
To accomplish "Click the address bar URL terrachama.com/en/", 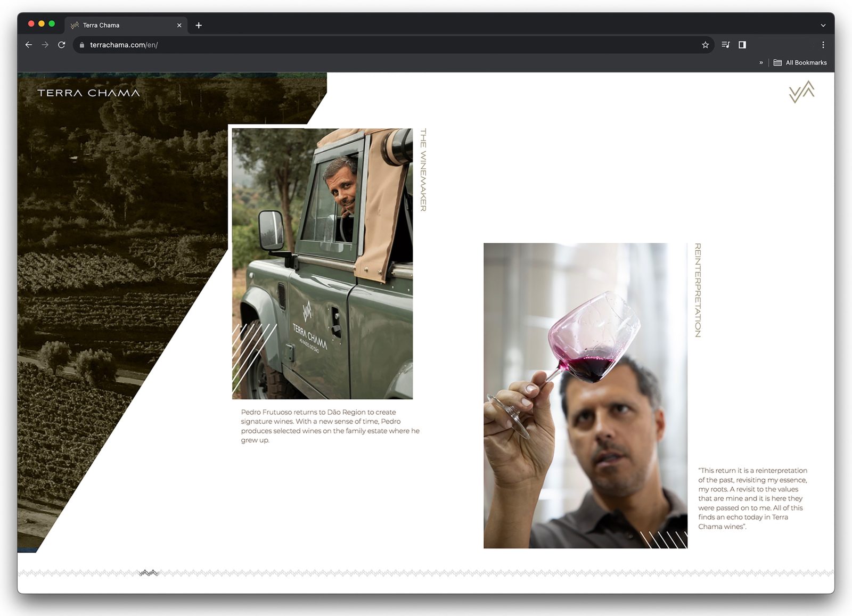I will tap(124, 45).
